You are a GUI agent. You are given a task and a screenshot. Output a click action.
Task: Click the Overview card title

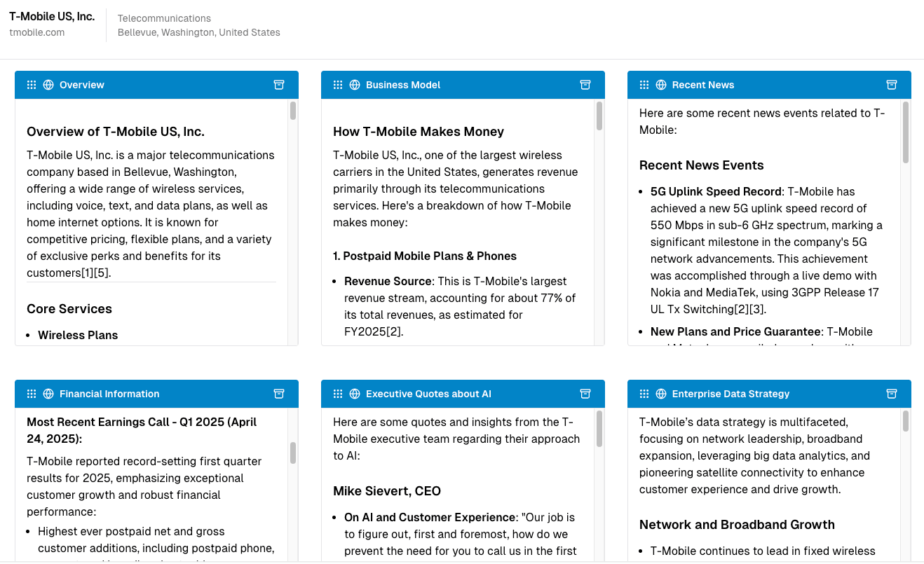point(82,85)
